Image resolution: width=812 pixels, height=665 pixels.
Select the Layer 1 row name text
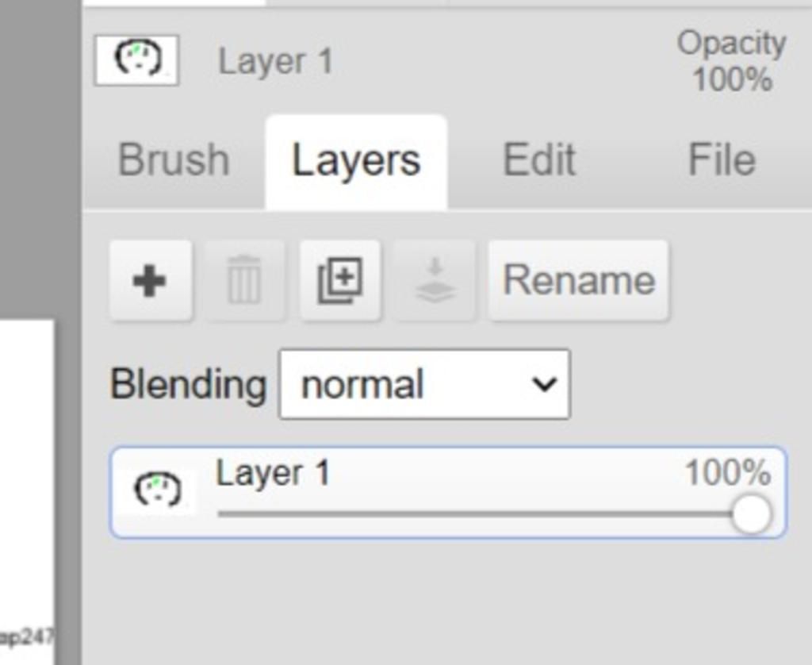click(x=273, y=474)
